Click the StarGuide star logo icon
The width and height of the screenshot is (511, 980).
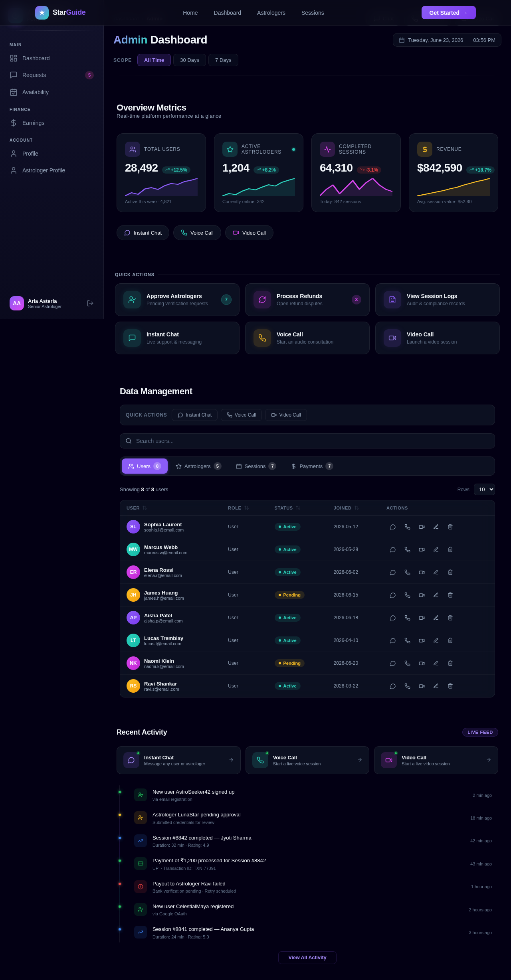[42, 13]
